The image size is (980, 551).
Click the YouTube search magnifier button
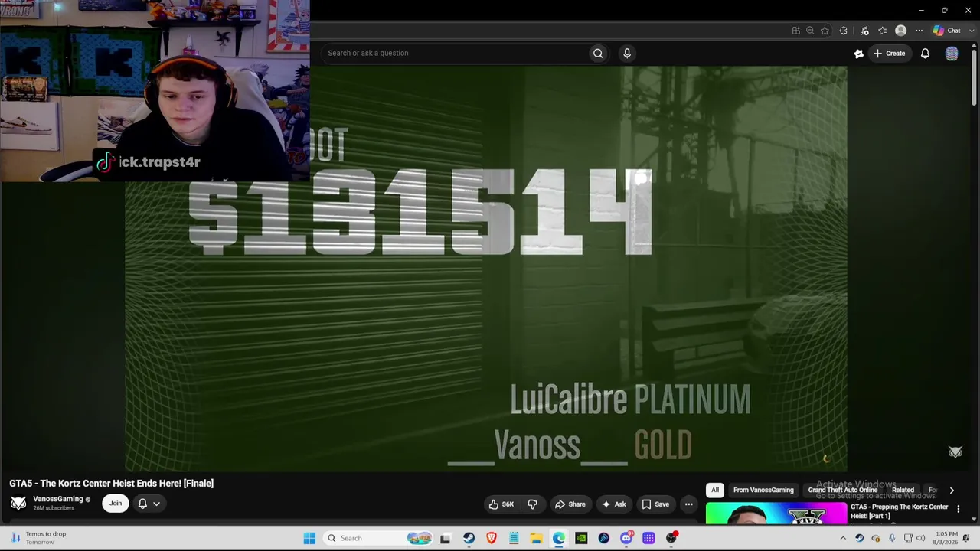[x=598, y=53]
